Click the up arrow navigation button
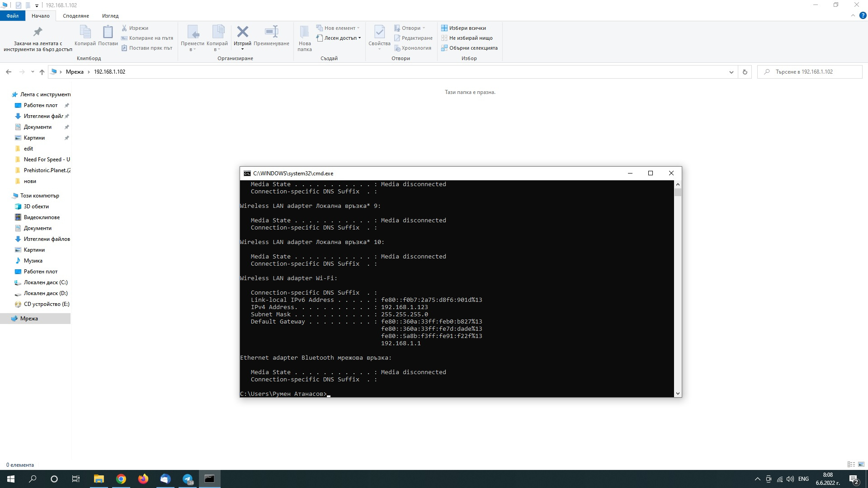The width and height of the screenshot is (868, 488). pos(42,72)
